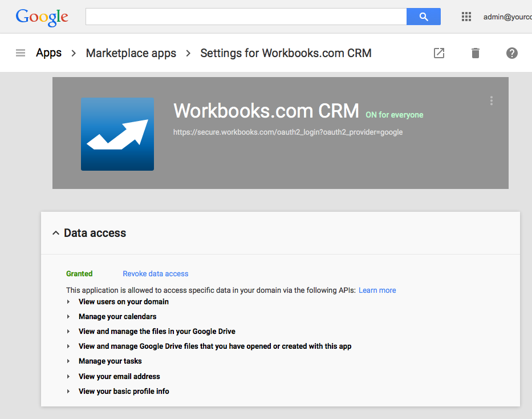The width and height of the screenshot is (532, 419).
Task: Collapse the Data access section
Action: 56,233
